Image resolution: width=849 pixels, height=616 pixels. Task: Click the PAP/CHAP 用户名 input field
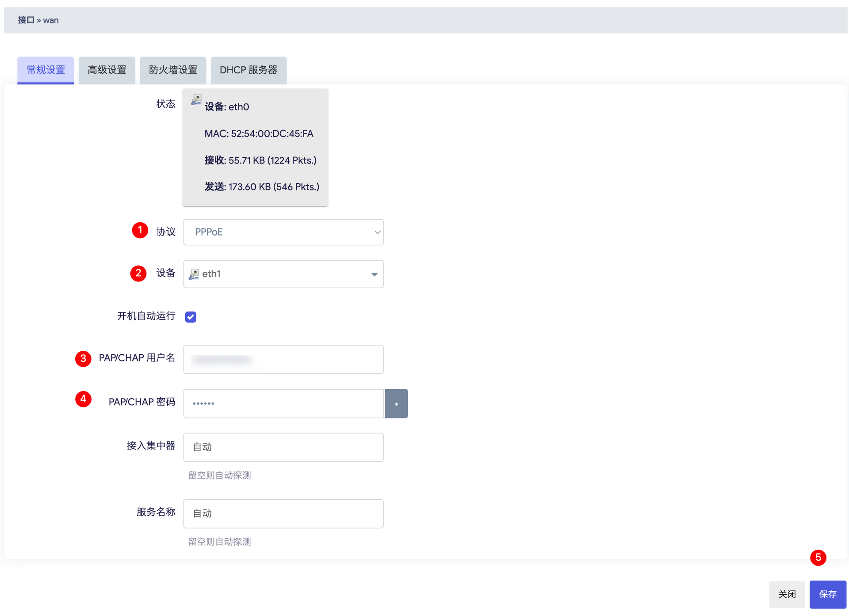(x=283, y=359)
